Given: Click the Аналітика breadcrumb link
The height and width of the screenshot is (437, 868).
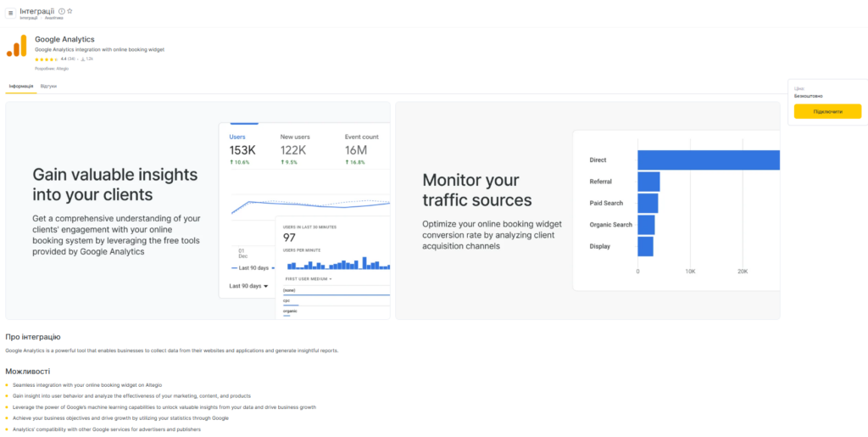Looking at the screenshot, I should (x=53, y=18).
